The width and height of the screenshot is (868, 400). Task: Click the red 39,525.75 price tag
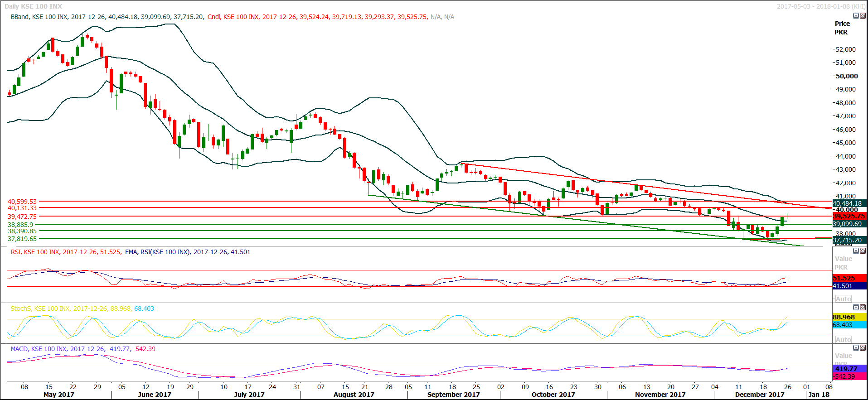pyautogui.click(x=849, y=217)
